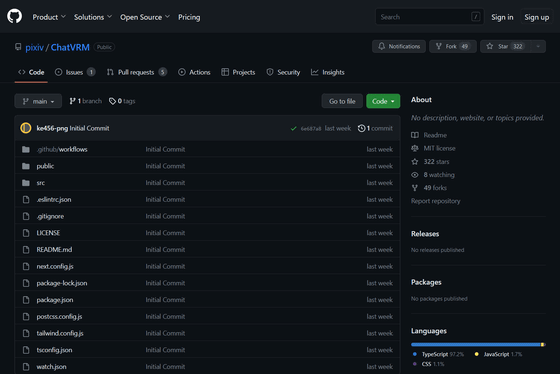The image size is (560, 374).
Task: Click the file icon beside README.md
Action: [x=26, y=250]
